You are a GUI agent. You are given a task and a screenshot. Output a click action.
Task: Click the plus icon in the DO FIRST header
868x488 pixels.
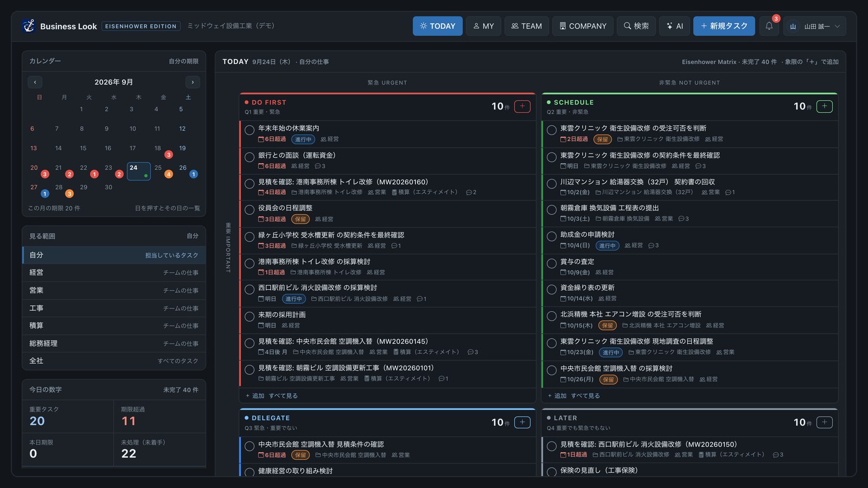coord(522,106)
